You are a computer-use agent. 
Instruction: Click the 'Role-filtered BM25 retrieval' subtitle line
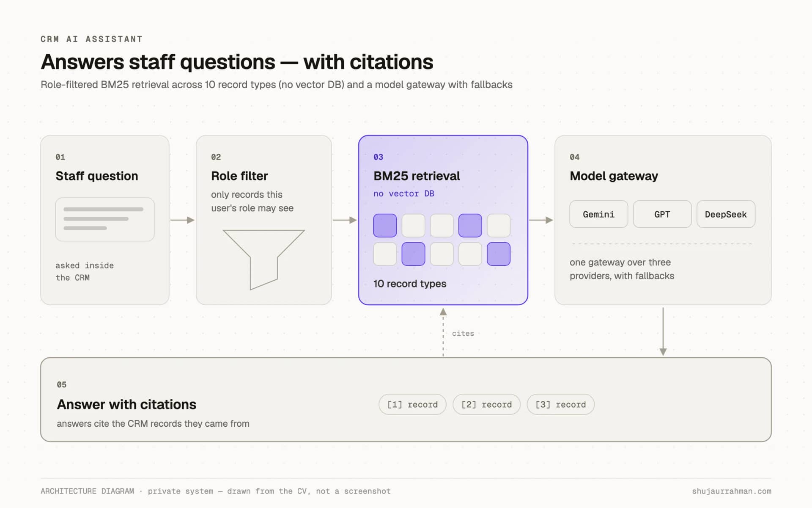coord(277,85)
